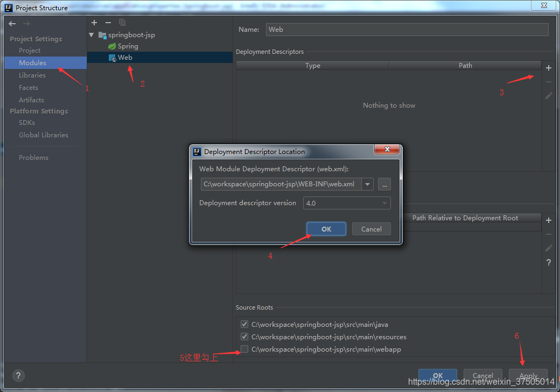560x392 pixels.
Task: Close the Project Structure window
Action: tap(544, 5)
